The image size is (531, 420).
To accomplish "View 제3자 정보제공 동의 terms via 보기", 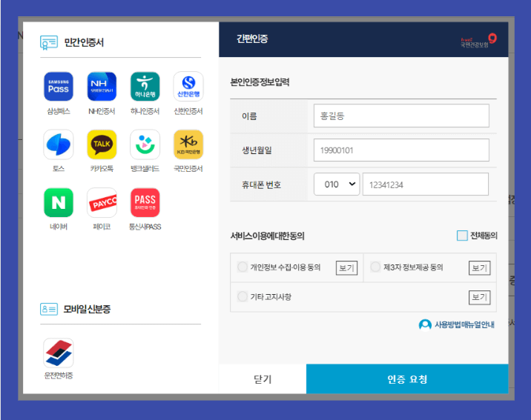I will click(x=480, y=268).
